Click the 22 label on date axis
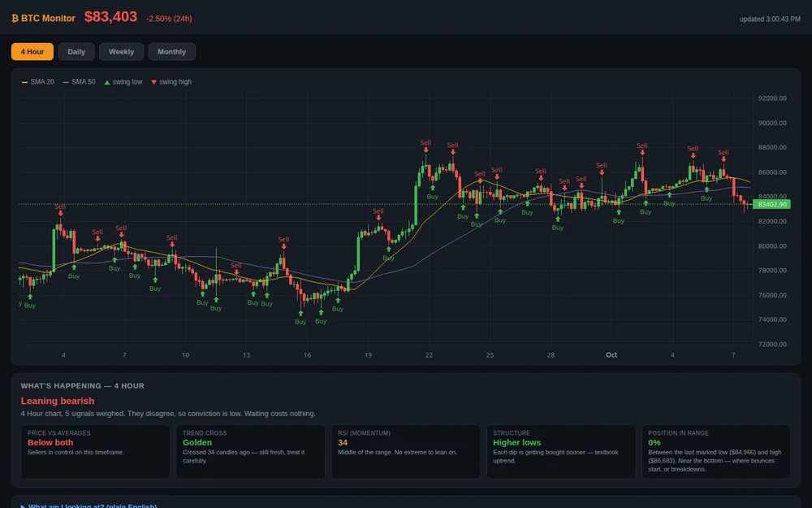The image size is (812, 508). tap(429, 355)
